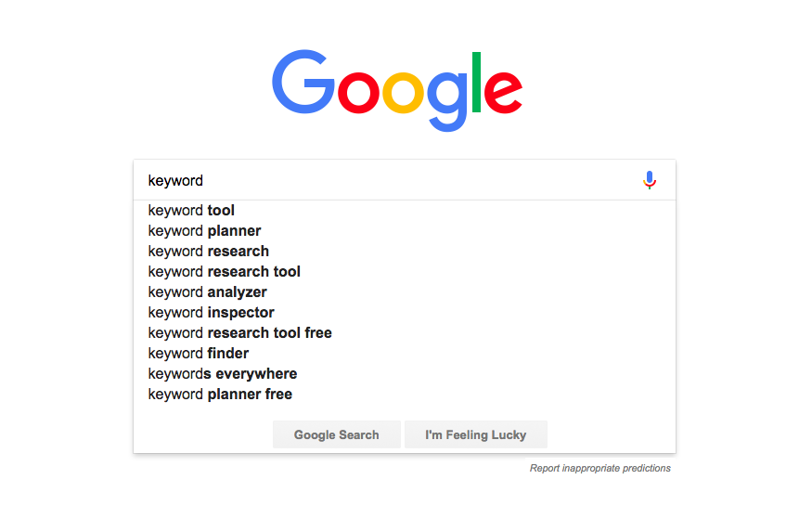Image resolution: width=812 pixels, height=505 pixels.
Task: Click the blue capital G in the logo
Action: pos(303,82)
